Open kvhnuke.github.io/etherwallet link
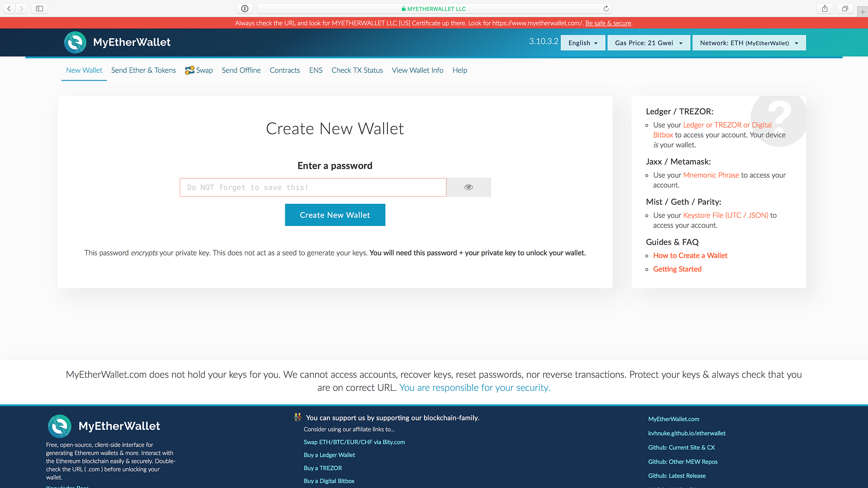868x488 pixels. [x=687, y=434]
